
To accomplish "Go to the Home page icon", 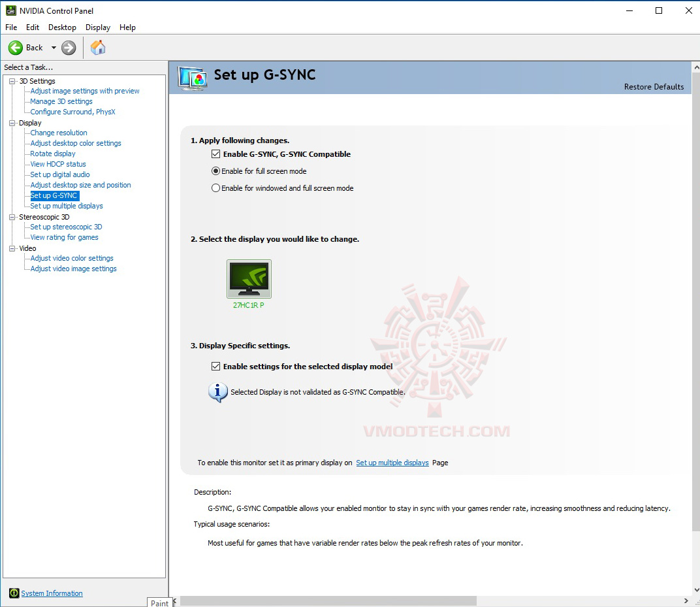I will click(98, 47).
